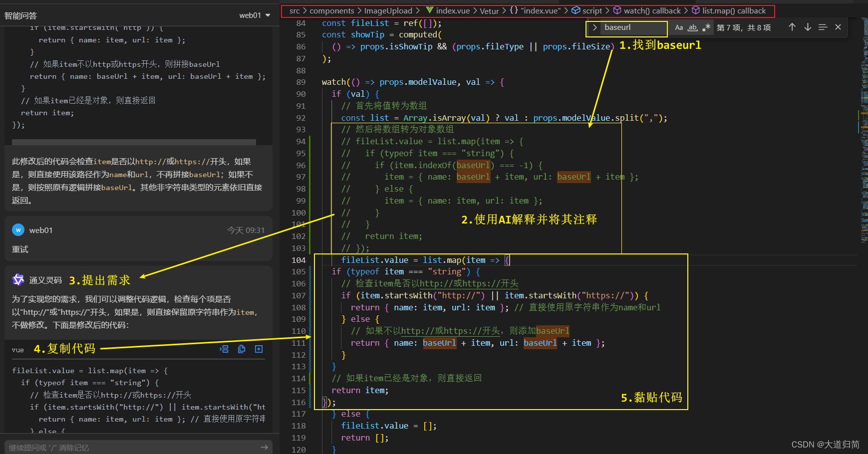Open the web01 account dropdown
Screen dimensions: 868x454
click(255, 15)
